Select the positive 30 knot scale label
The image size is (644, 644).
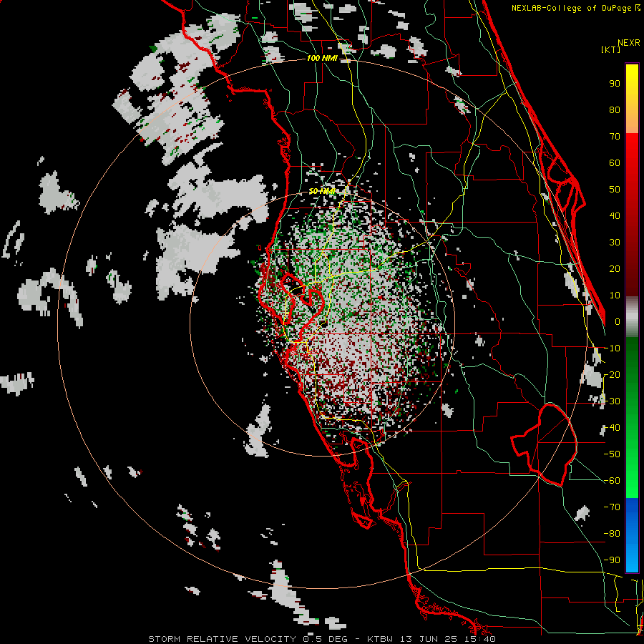pos(615,243)
